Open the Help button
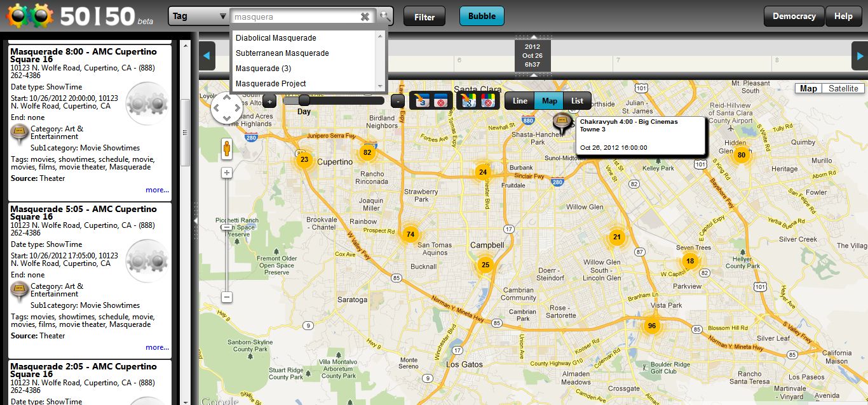The height and width of the screenshot is (405, 868). (x=843, y=17)
